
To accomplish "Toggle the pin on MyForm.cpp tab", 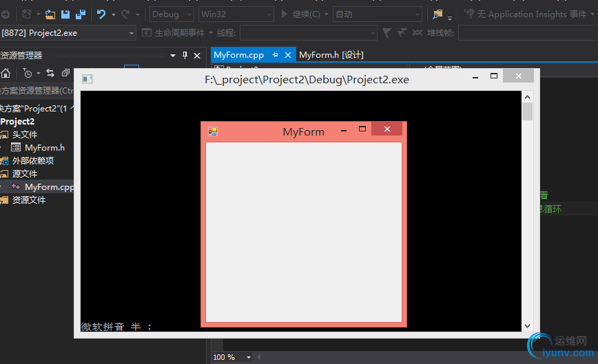I will pyautogui.click(x=275, y=55).
